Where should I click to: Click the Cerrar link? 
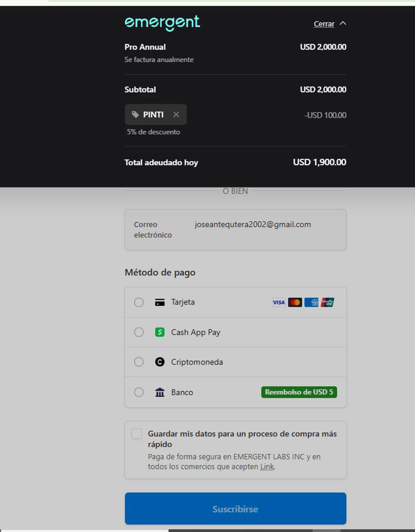(x=324, y=24)
